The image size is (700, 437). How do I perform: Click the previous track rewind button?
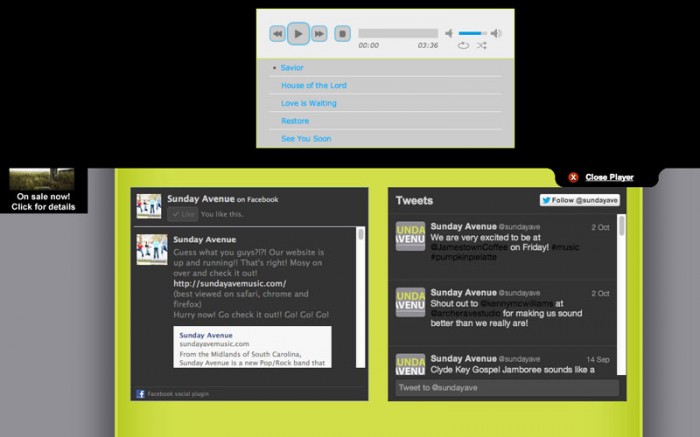pos(277,33)
